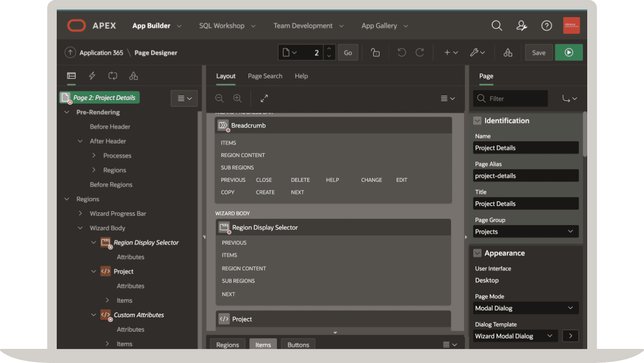Expand the Wizard Progress Bar node

[x=80, y=214]
